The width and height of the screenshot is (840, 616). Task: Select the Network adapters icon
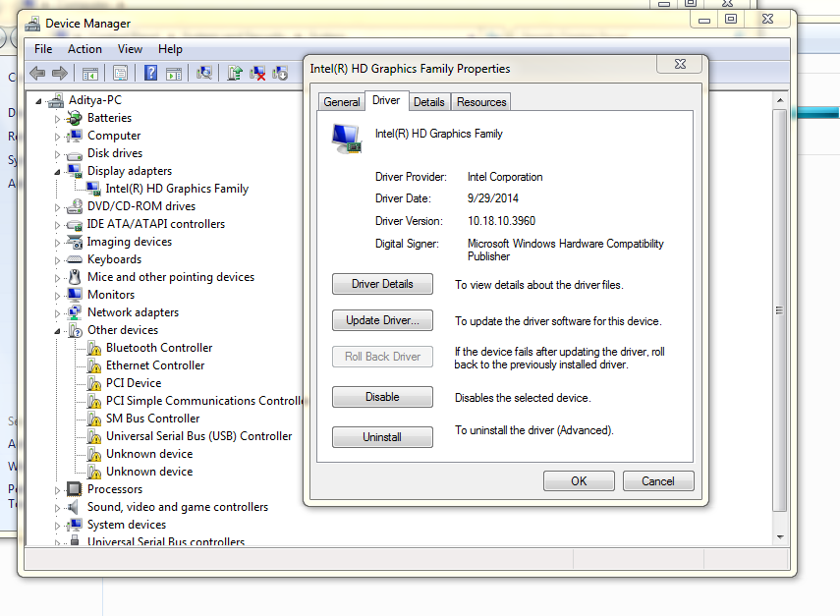[75, 312]
